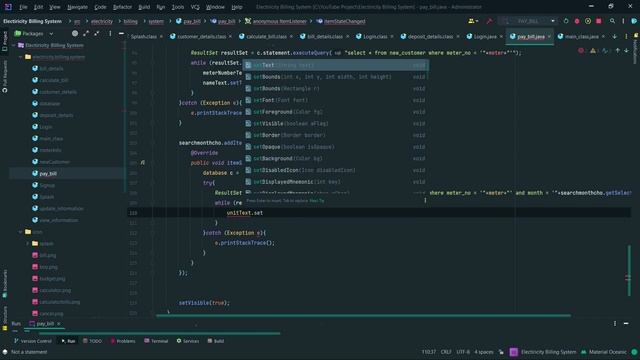640x360 pixels.
Task: Click the billing breadcrumb in navigation bar
Action: coord(131,21)
